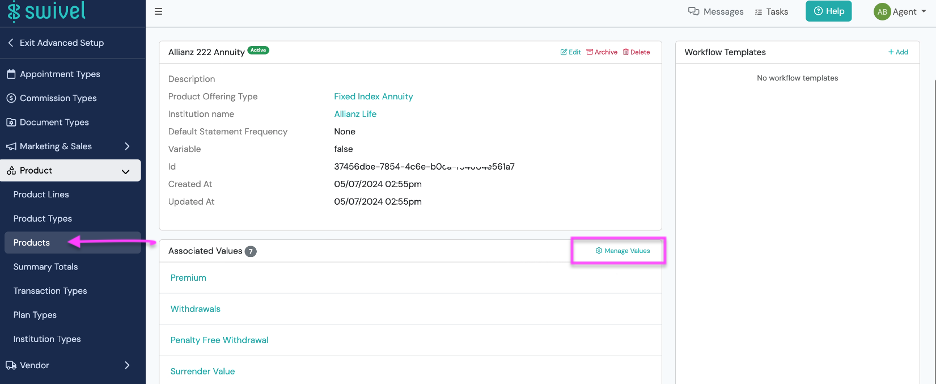Open Penalty Free Withdrawal value
This screenshot has width=936, height=384.
coord(219,340)
